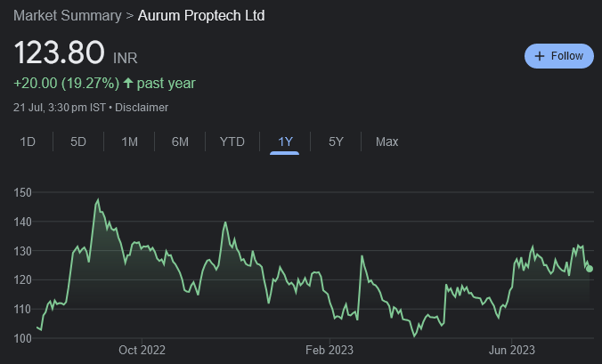This screenshot has width=602, height=364.
Task: Show the 1M price chart
Action: (x=130, y=142)
